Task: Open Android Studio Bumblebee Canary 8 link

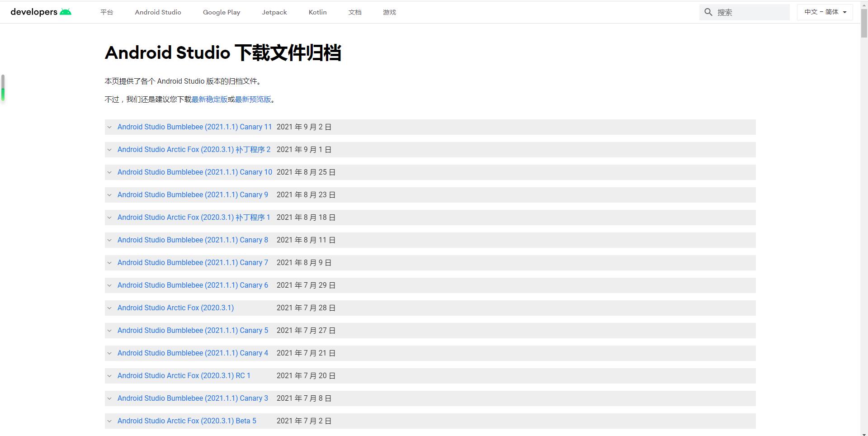Action: point(193,240)
